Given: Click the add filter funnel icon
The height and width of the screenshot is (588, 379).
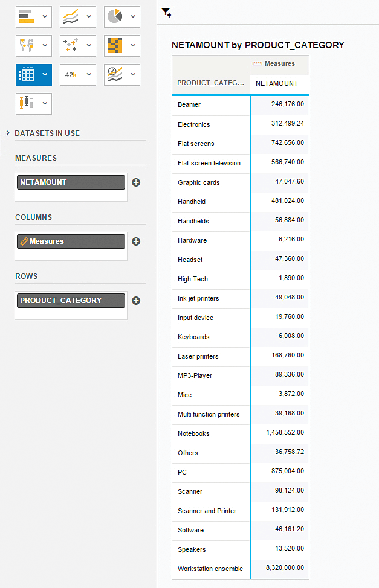Looking at the screenshot, I should (x=167, y=13).
